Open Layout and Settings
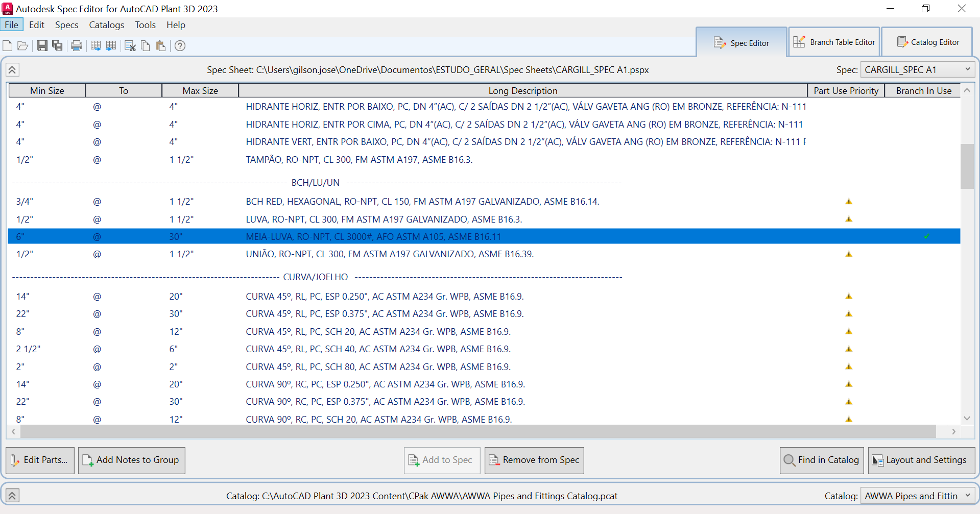The height and width of the screenshot is (514, 980). [x=921, y=460]
